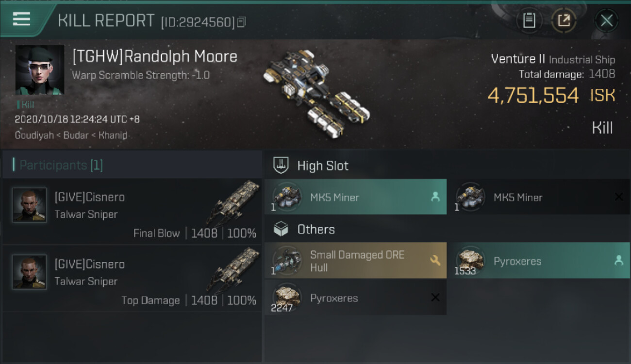Open the clipboard report icon
The image size is (631, 364).
[x=529, y=20]
